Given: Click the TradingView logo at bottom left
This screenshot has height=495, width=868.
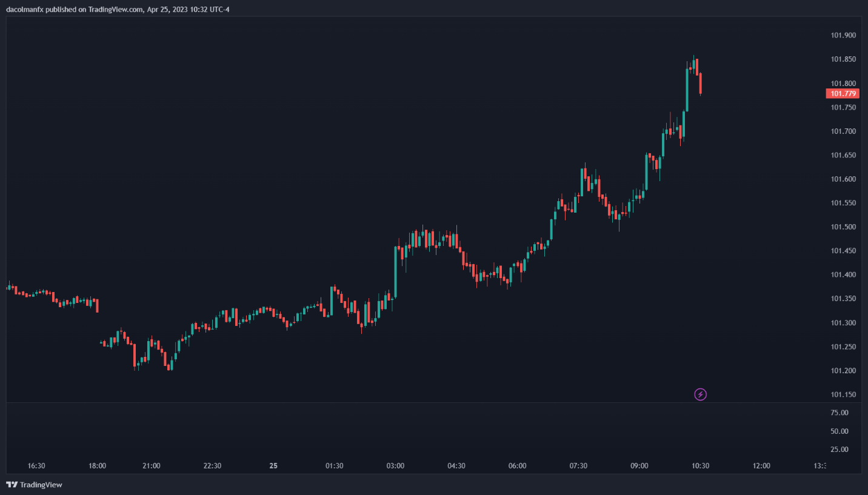Looking at the screenshot, I should (x=34, y=485).
